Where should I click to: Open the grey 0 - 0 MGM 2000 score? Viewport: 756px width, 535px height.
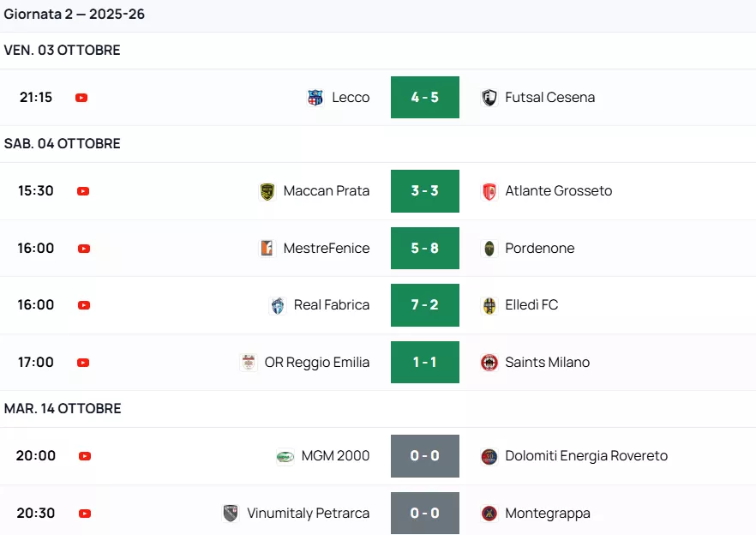pyautogui.click(x=425, y=456)
